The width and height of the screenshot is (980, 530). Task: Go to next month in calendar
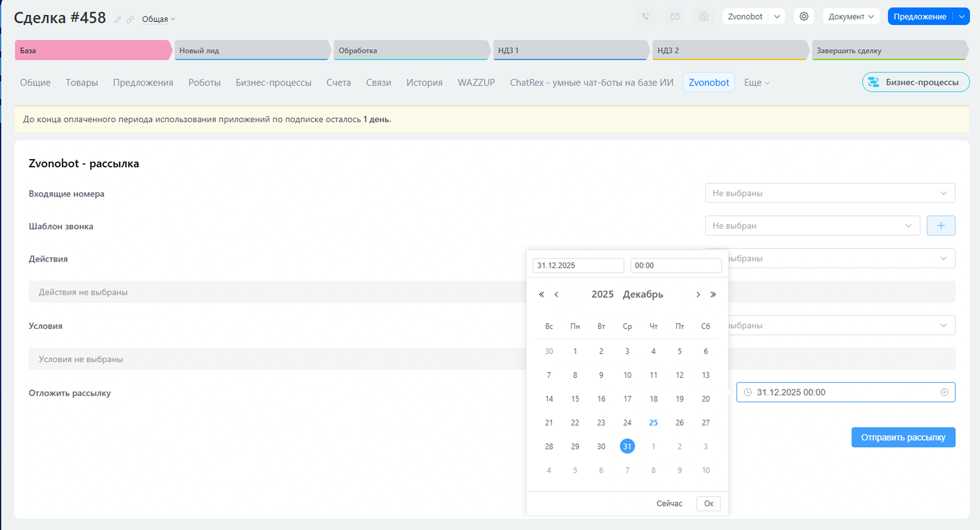(698, 294)
